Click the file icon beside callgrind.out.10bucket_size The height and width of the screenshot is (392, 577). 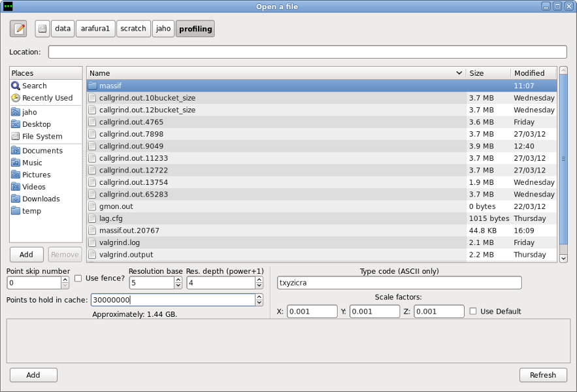coord(92,98)
